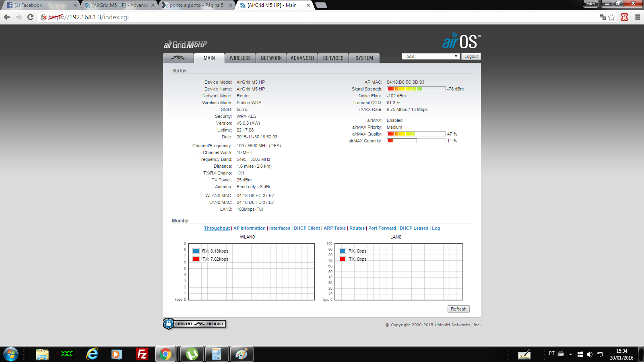Open Windows Media Player from taskbar
This screenshot has width=644, height=362.
(117, 354)
